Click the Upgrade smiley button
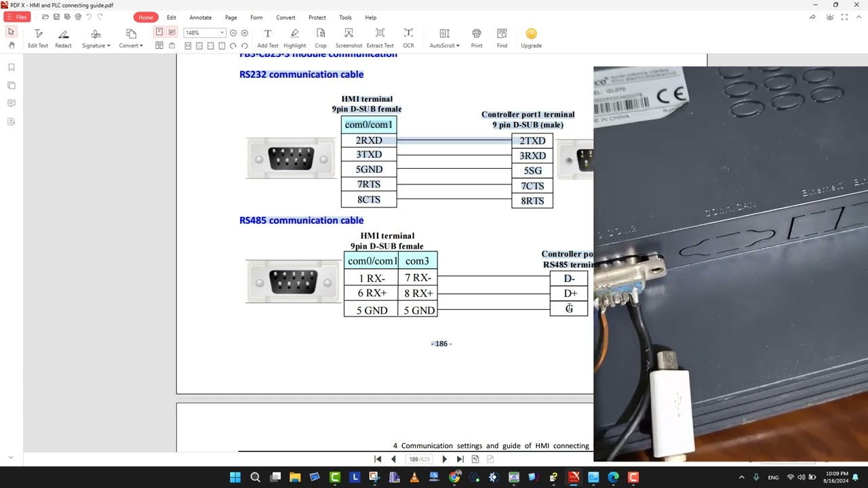Image resolution: width=868 pixels, height=488 pixels. [531, 39]
